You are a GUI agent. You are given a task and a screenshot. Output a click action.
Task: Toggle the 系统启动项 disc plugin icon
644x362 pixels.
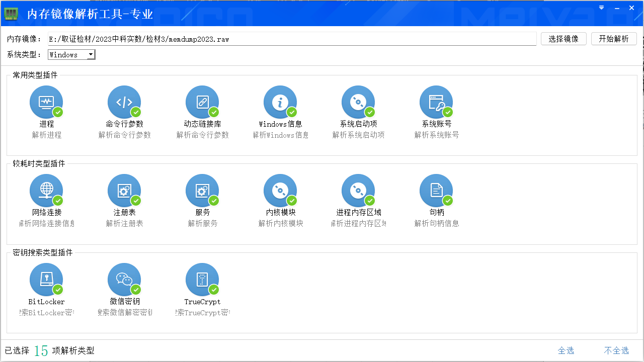358,102
